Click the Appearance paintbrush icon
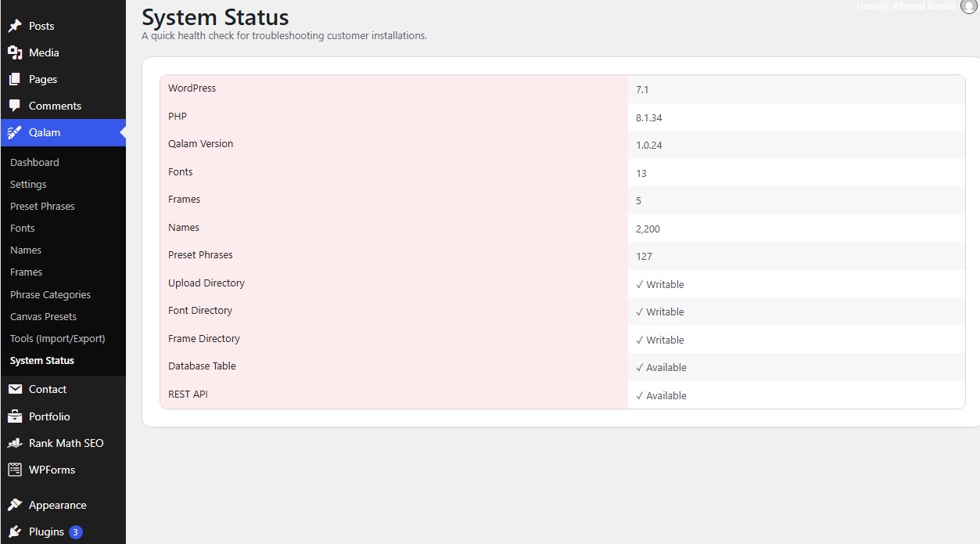 (15, 505)
